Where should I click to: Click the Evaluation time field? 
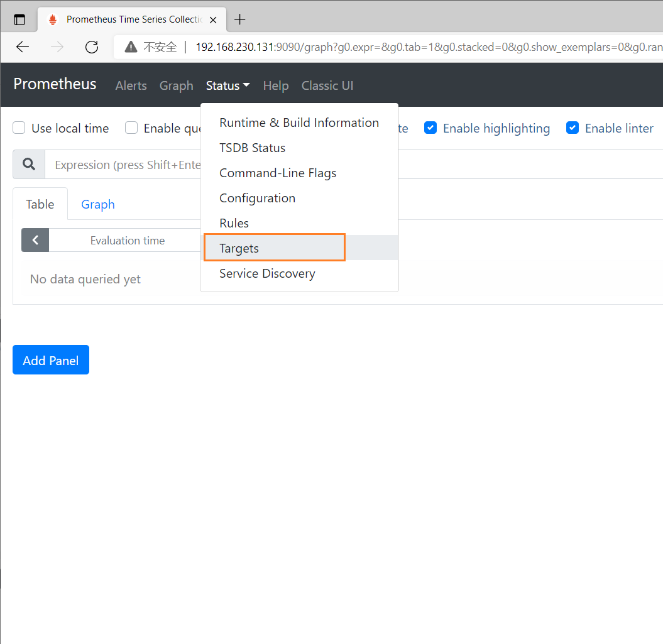(x=125, y=240)
